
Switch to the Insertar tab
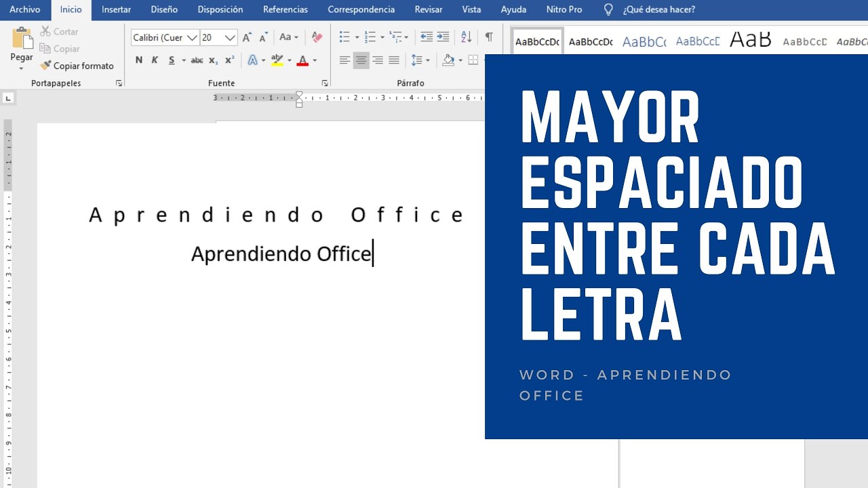tap(116, 9)
